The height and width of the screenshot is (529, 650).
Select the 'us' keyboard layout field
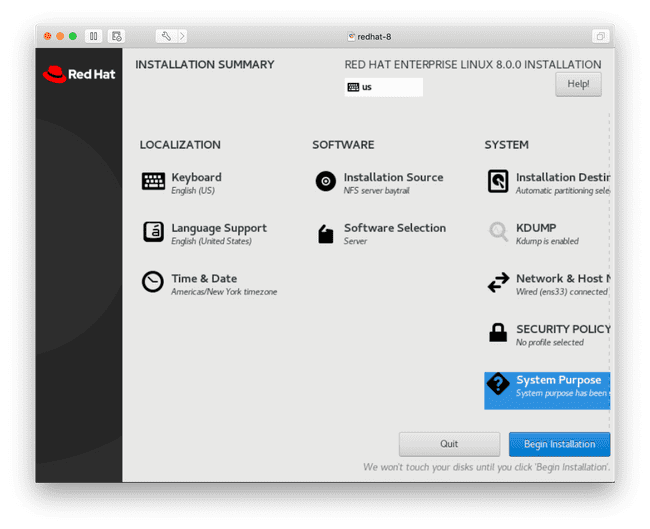pyautogui.click(x=383, y=87)
